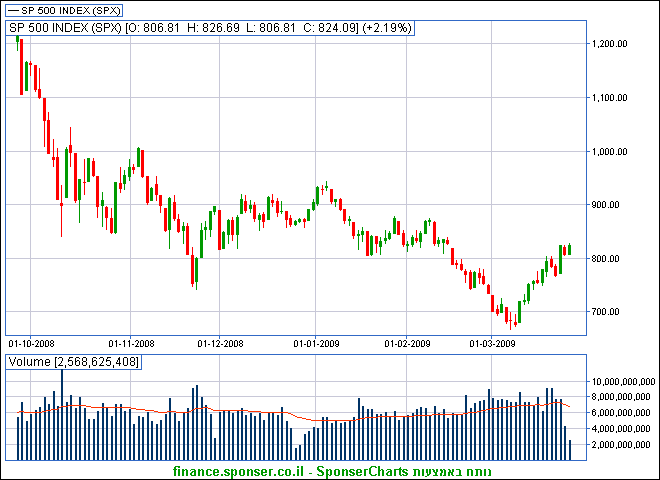660x480 pixels.
Task: Click the 01-10-2008 date label
Action: click(31, 344)
